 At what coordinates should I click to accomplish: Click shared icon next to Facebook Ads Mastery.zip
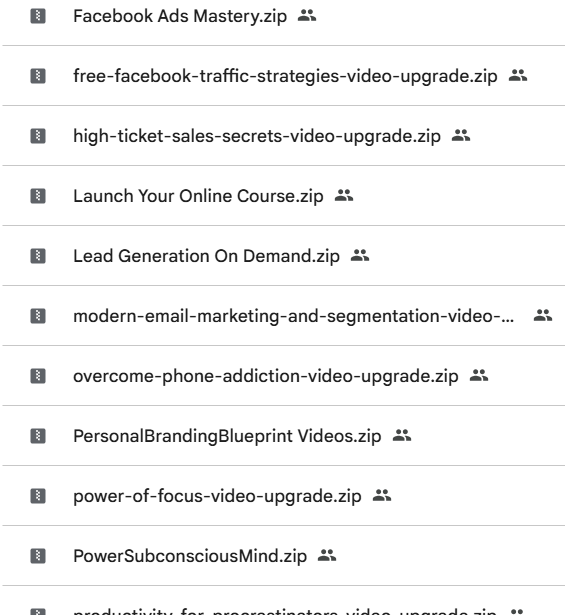pyautogui.click(x=307, y=16)
